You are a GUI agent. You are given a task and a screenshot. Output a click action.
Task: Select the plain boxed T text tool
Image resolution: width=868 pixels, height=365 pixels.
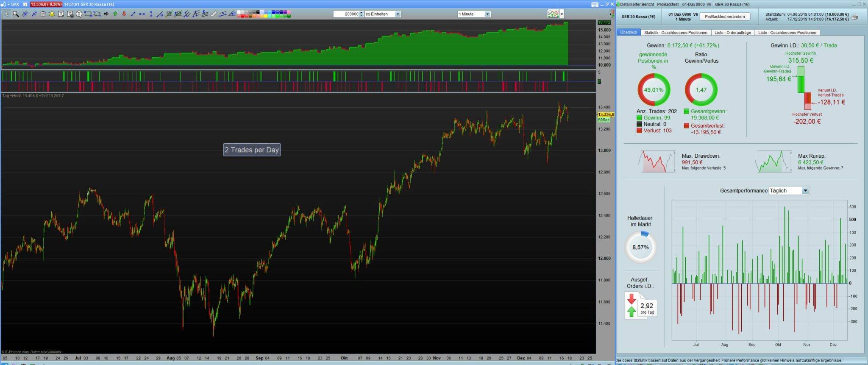pyautogui.click(x=61, y=14)
